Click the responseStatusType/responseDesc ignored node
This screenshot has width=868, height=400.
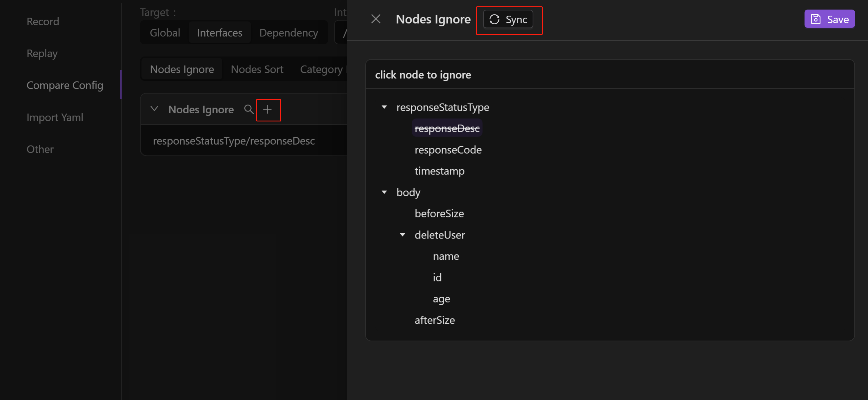pyautogui.click(x=234, y=140)
